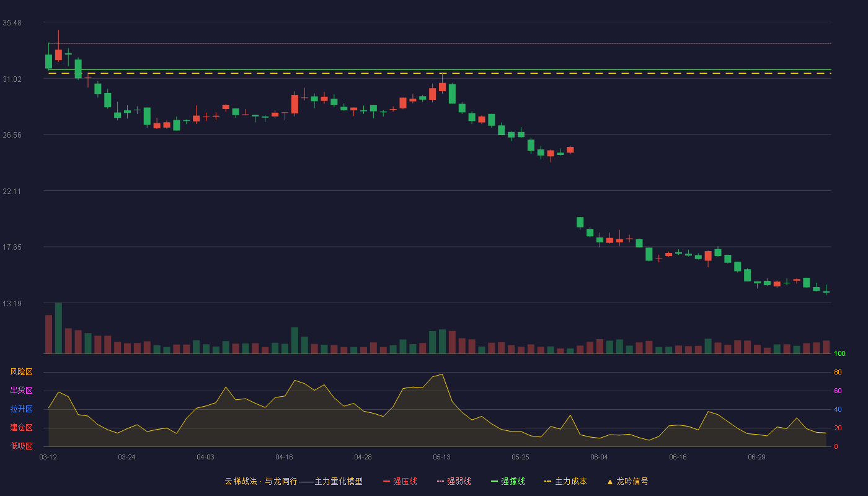Select the 风险区 zone label
The image size is (868, 496).
pos(21,372)
